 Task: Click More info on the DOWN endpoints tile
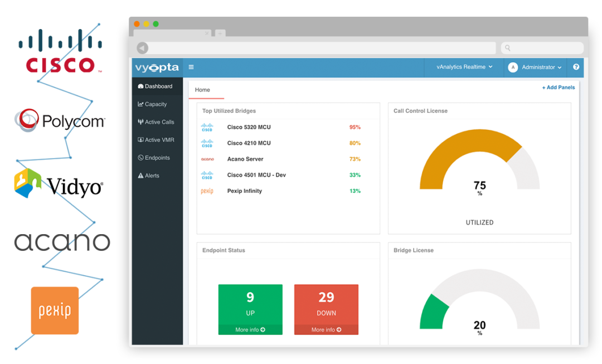(326, 329)
